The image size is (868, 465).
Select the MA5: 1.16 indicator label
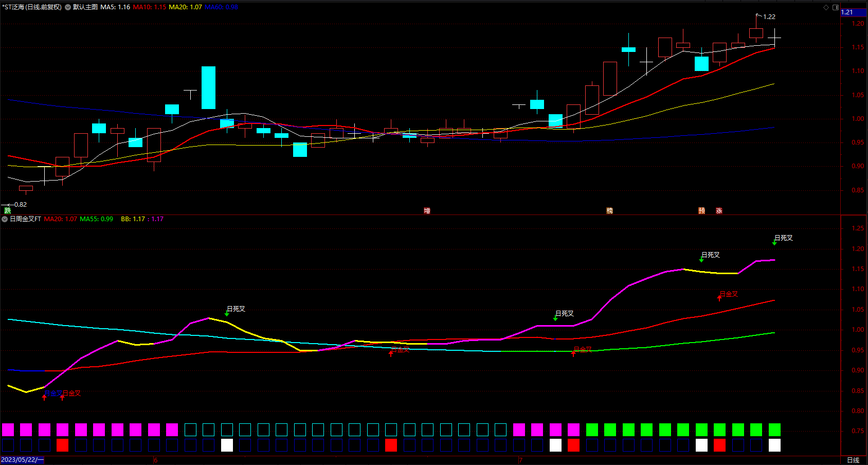[x=115, y=7]
